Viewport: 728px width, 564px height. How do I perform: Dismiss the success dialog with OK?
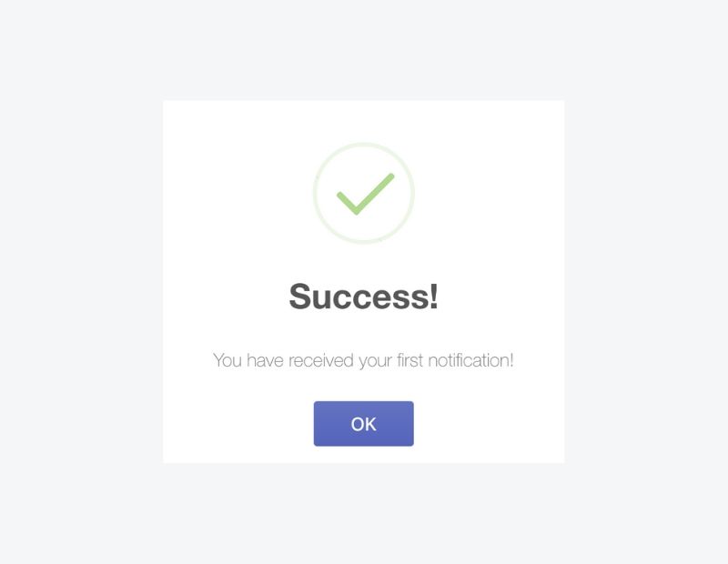(x=363, y=423)
